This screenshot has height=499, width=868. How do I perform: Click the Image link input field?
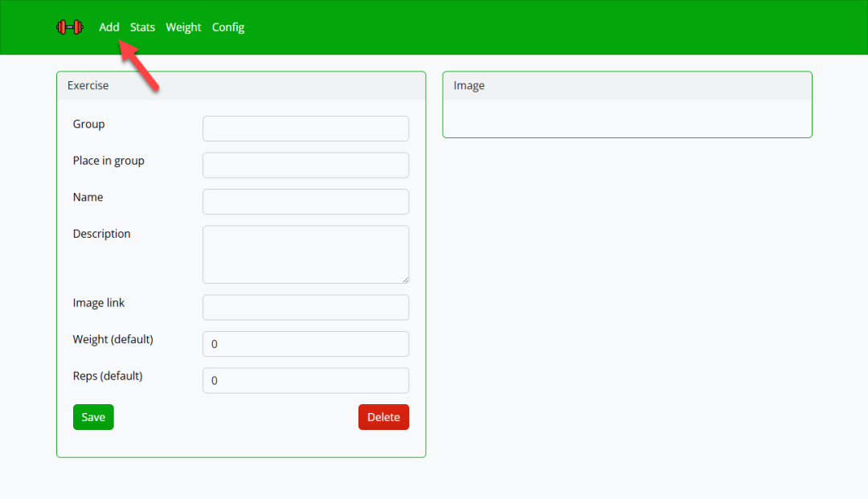tap(305, 307)
